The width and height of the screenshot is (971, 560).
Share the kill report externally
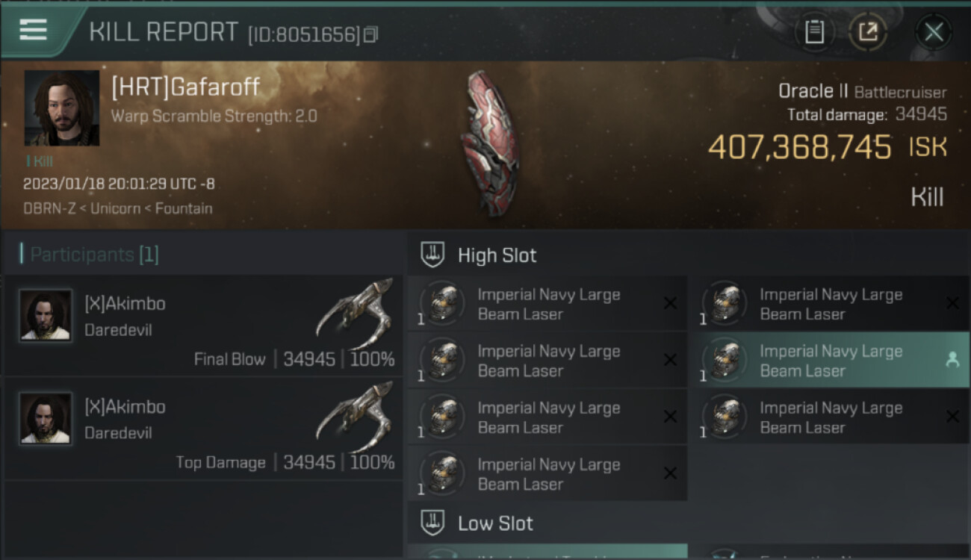point(867,32)
